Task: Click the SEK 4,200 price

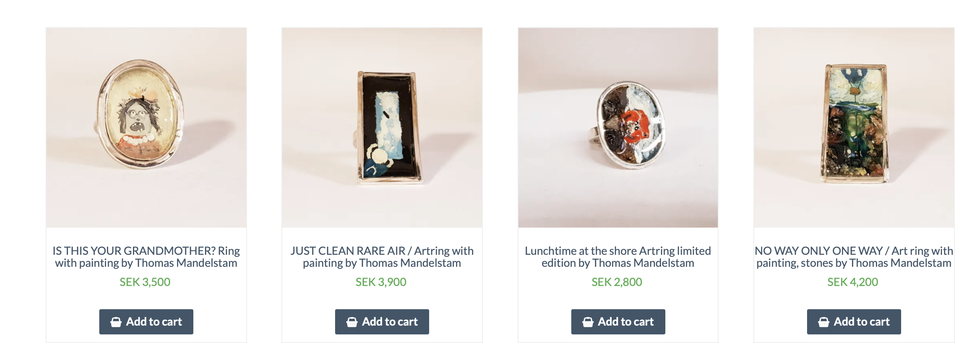Action: (x=853, y=282)
